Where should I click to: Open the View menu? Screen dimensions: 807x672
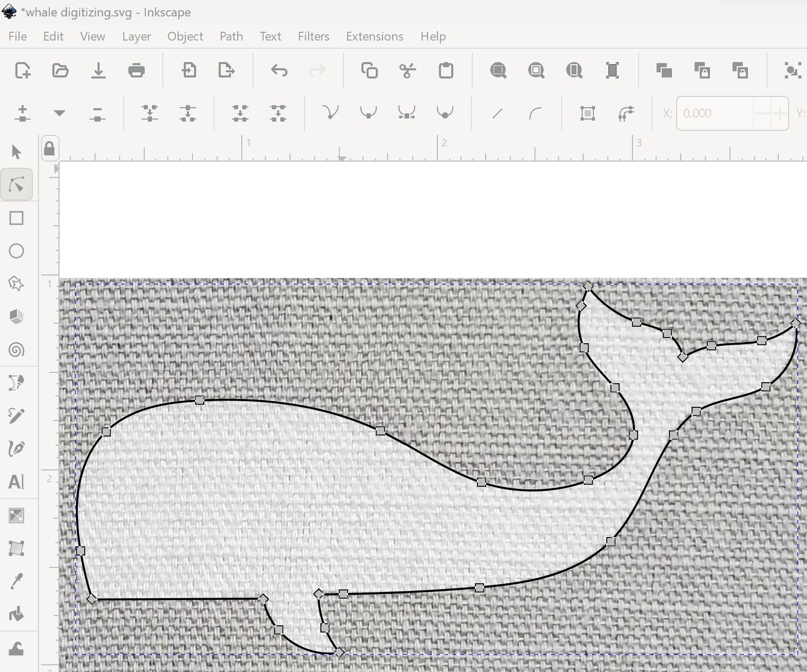coord(92,36)
